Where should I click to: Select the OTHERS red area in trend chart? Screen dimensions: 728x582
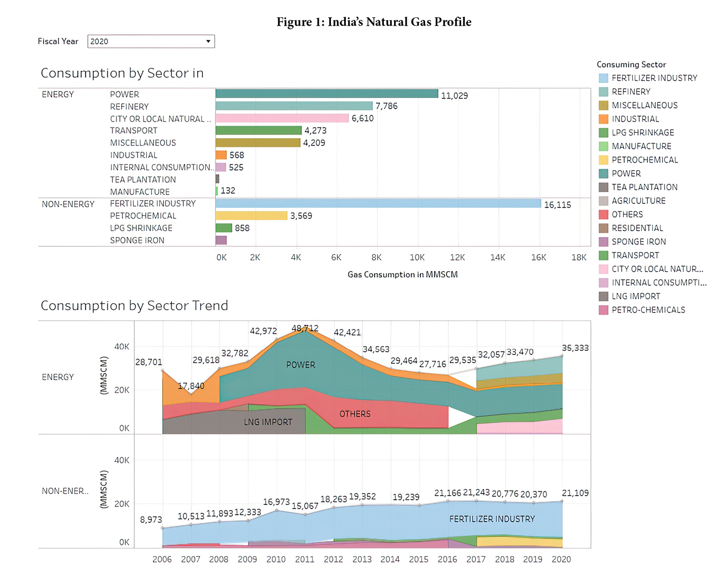click(355, 414)
